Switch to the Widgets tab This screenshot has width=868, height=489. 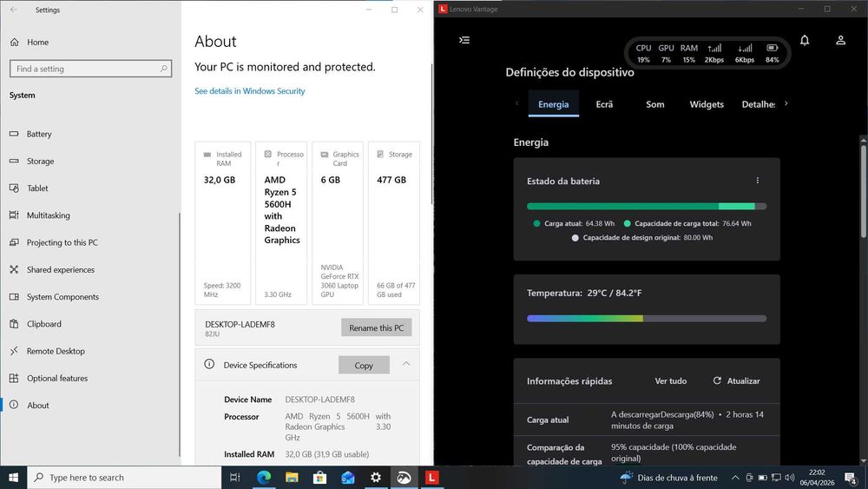click(x=707, y=104)
